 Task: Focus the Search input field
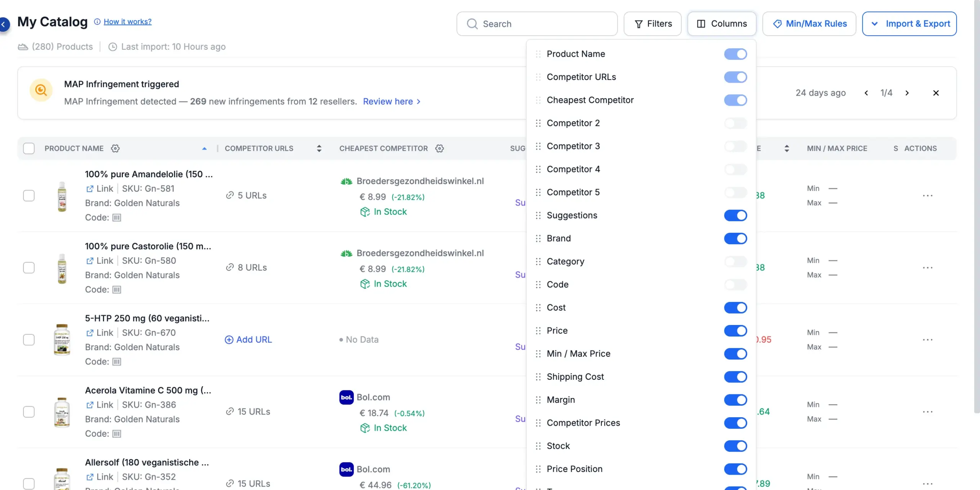tap(537, 24)
